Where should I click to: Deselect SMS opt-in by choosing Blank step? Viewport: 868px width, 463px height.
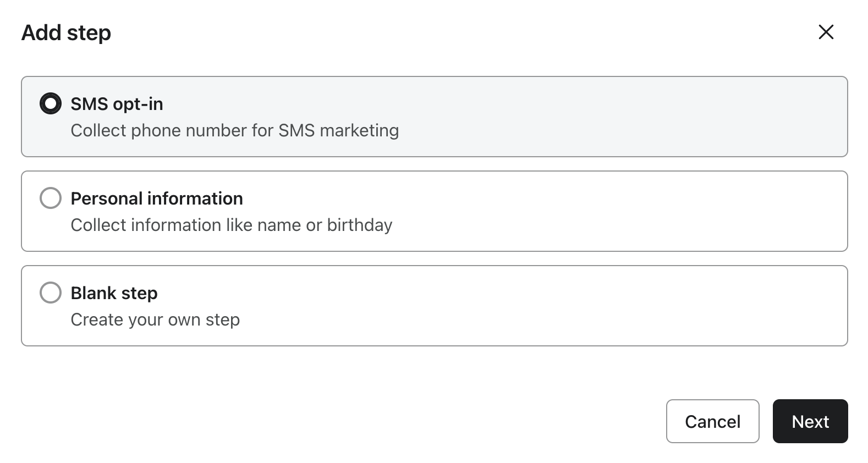50,293
